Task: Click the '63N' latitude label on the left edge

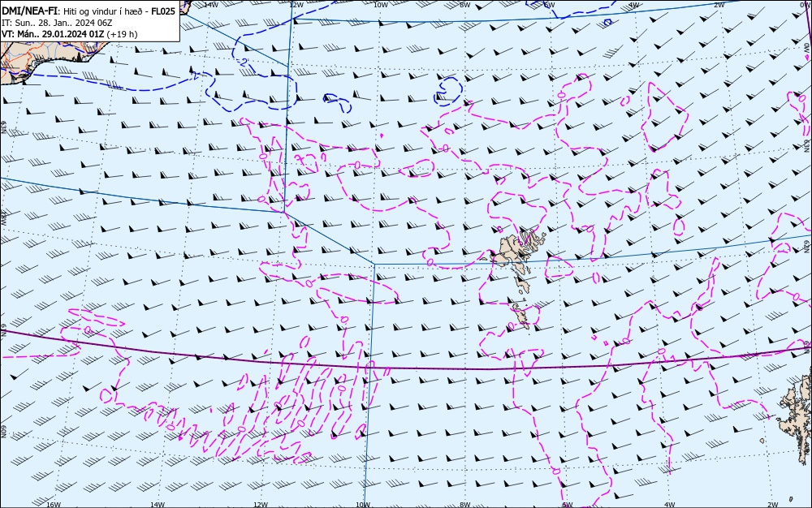Action: point(3,127)
